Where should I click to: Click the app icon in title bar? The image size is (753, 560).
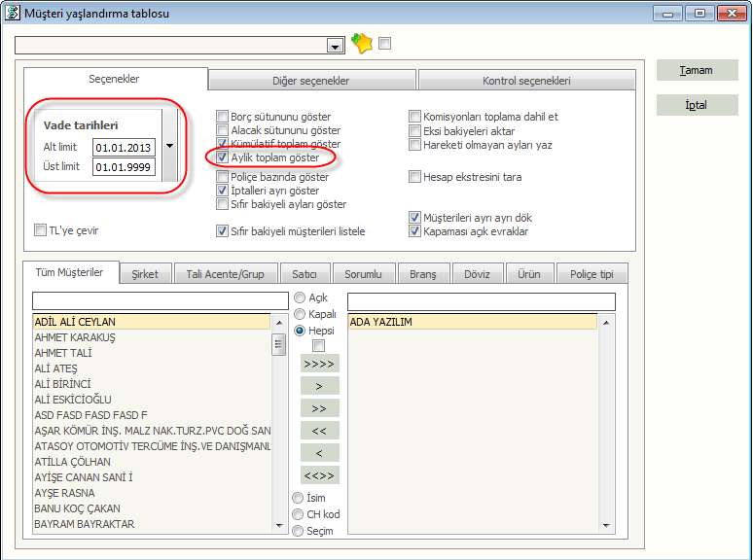pos(12,13)
